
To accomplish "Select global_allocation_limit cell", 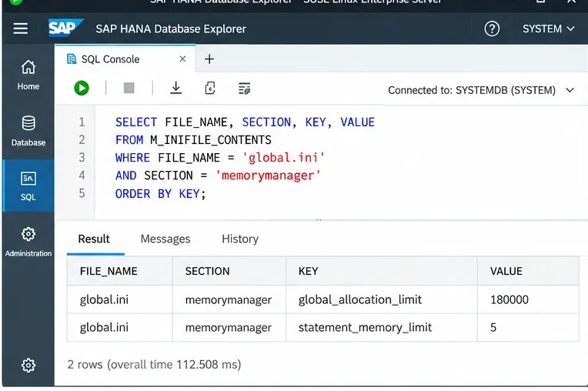I will point(382,299).
